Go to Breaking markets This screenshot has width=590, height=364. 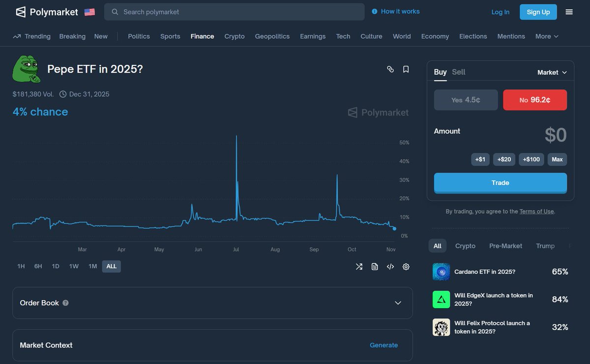click(72, 36)
